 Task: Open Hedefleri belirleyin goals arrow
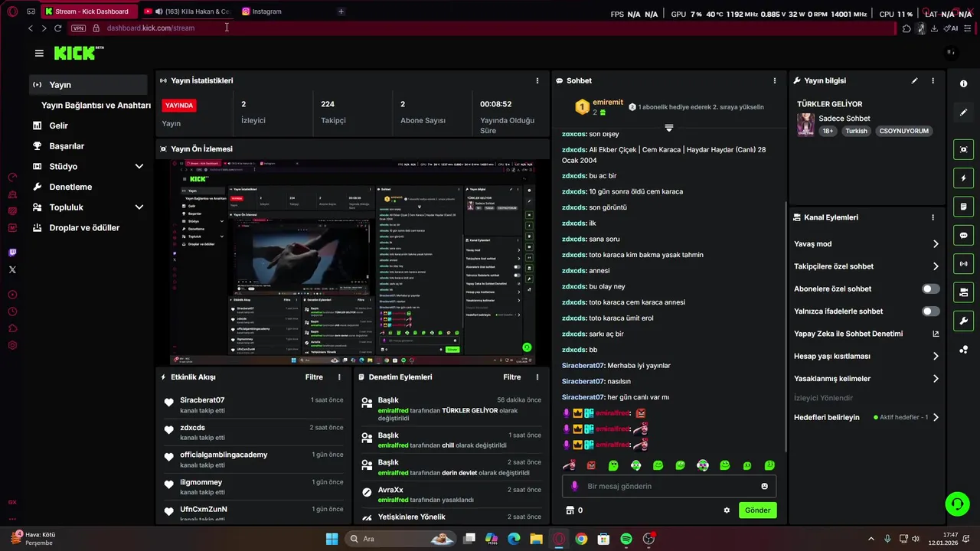pos(936,418)
